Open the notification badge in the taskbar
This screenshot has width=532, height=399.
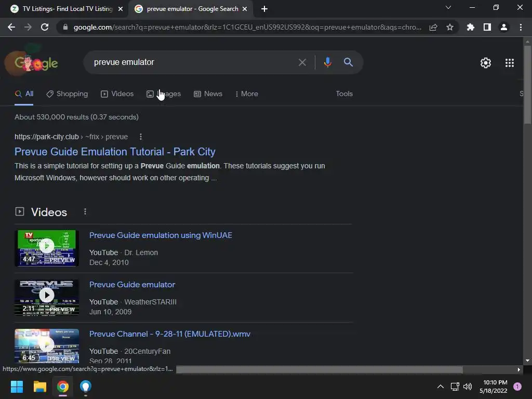point(517,387)
